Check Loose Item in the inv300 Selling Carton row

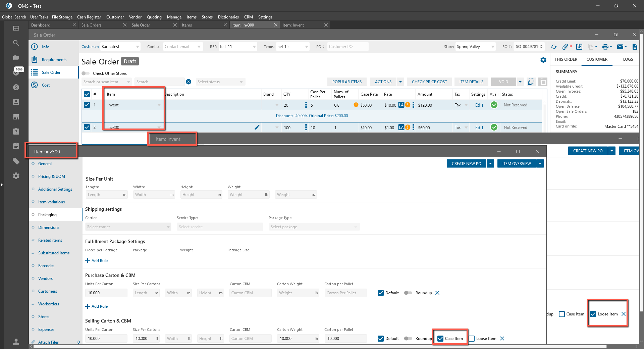coord(472,339)
